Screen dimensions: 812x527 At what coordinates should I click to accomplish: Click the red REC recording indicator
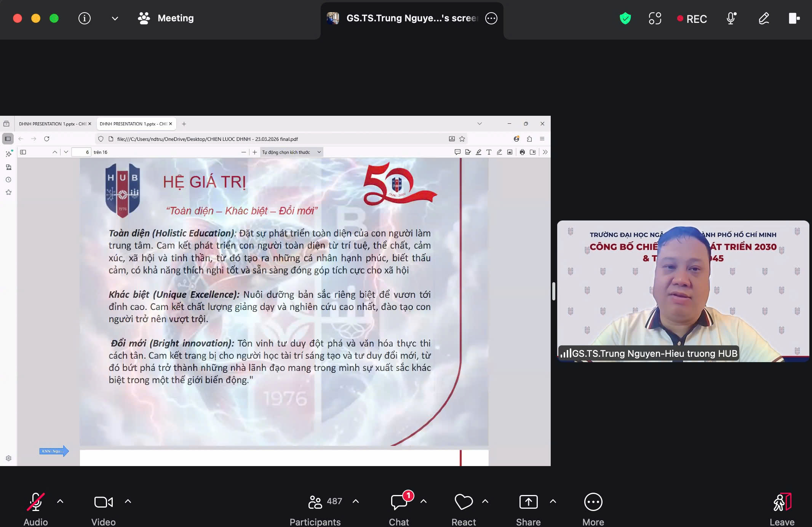tap(692, 19)
